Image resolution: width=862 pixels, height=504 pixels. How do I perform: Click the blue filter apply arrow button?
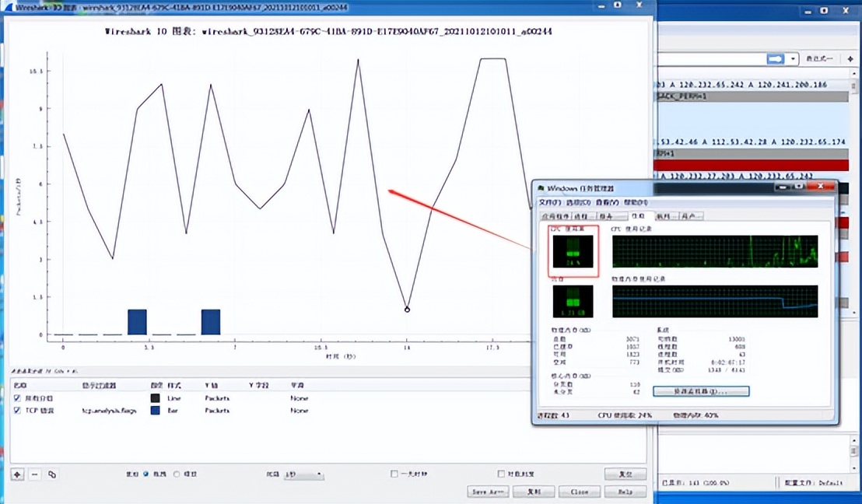tap(775, 59)
